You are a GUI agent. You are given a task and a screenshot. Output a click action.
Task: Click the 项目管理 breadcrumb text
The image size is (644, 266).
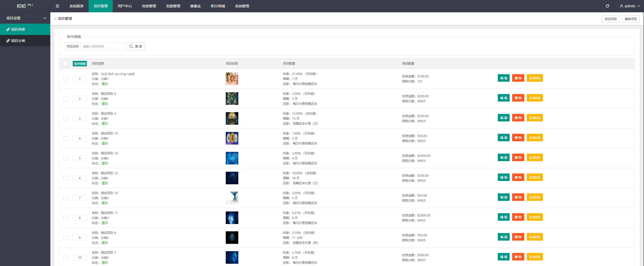click(x=65, y=19)
